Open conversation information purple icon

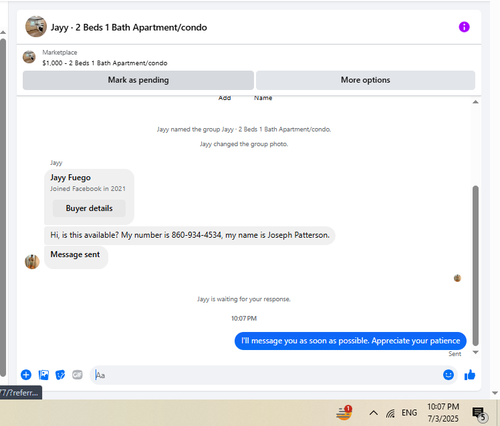[x=464, y=27]
